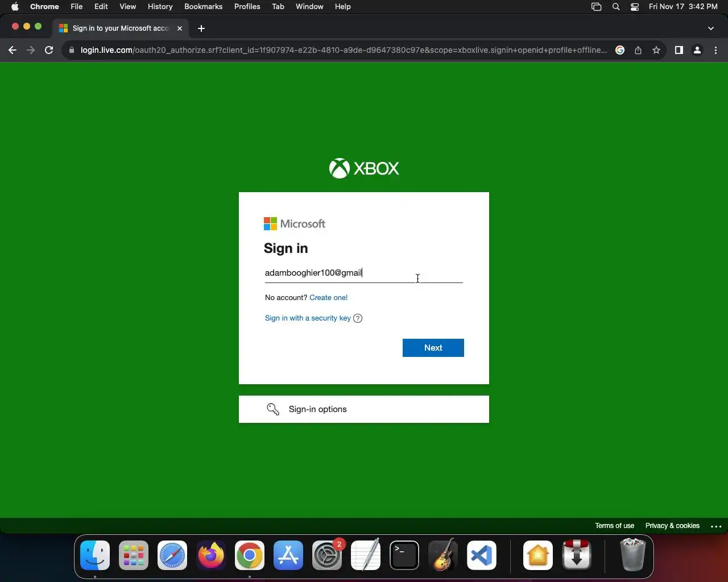Choose 'Sign in with a security key'

pyautogui.click(x=308, y=318)
